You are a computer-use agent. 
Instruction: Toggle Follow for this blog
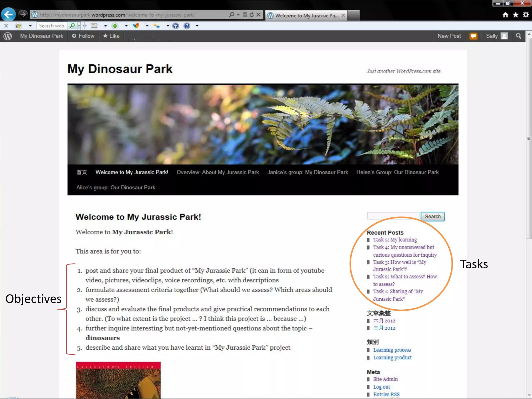point(83,36)
